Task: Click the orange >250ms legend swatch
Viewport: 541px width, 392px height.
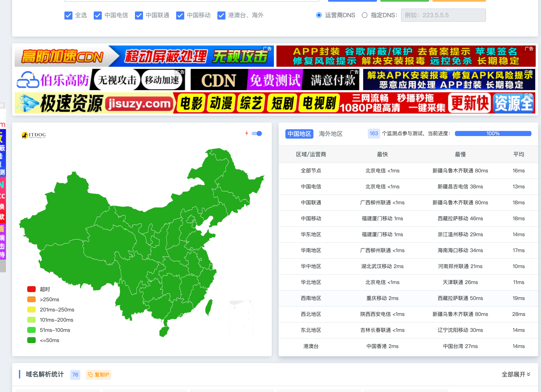Action: click(31, 300)
